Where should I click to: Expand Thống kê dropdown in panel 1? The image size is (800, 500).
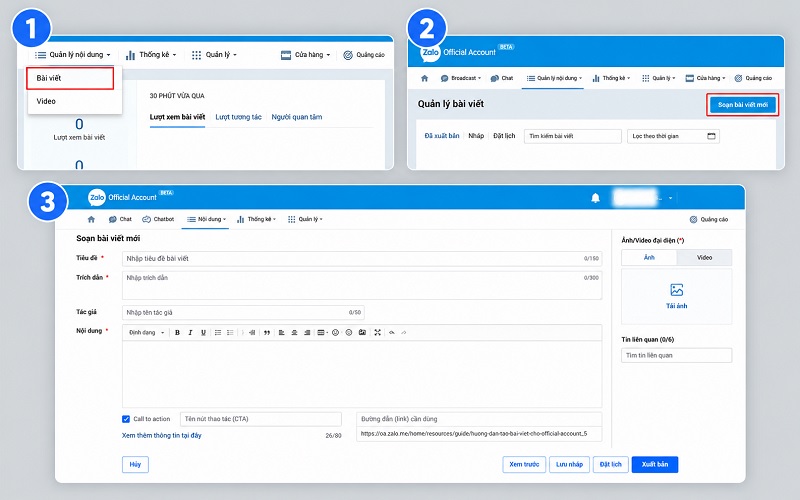coord(151,55)
